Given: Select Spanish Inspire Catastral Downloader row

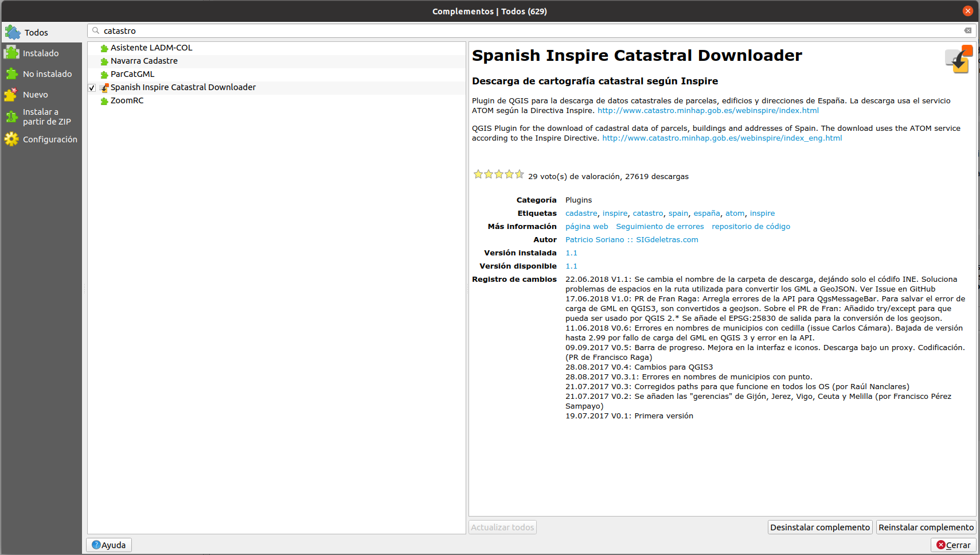Looking at the screenshot, I should click(276, 87).
